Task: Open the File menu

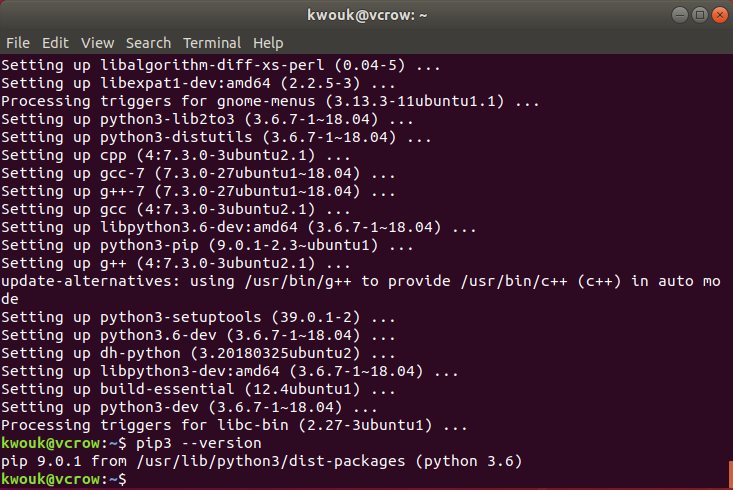Action: [18, 43]
